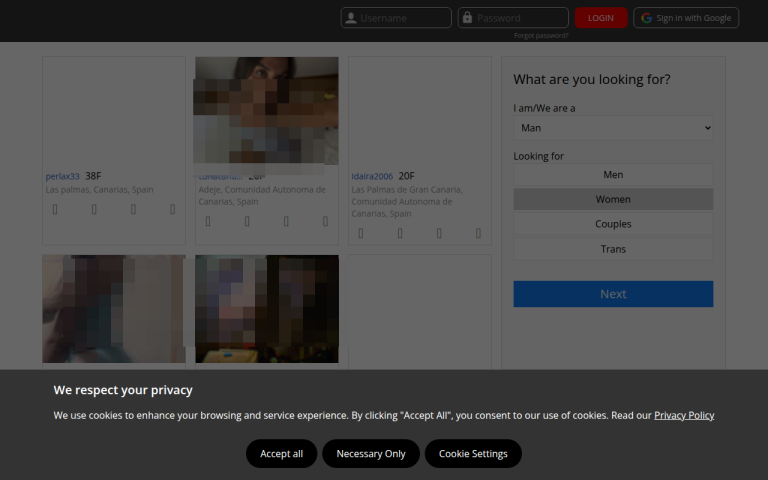Open Cookie Settings

[473, 454]
